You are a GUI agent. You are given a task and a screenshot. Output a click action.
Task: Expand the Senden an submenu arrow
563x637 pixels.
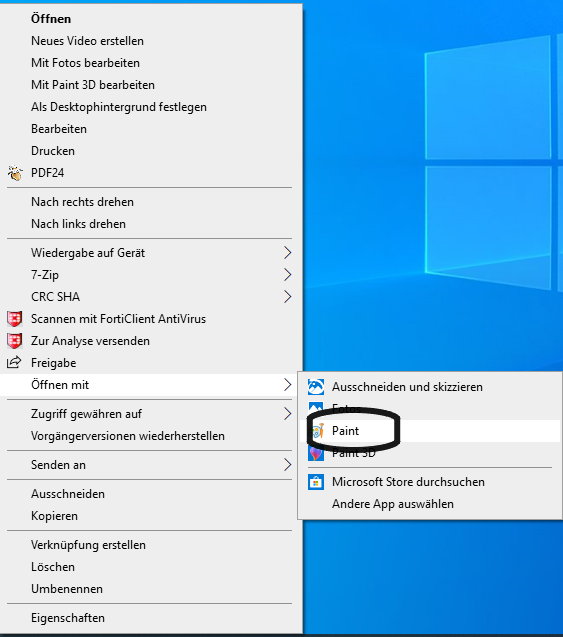click(288, 465)
